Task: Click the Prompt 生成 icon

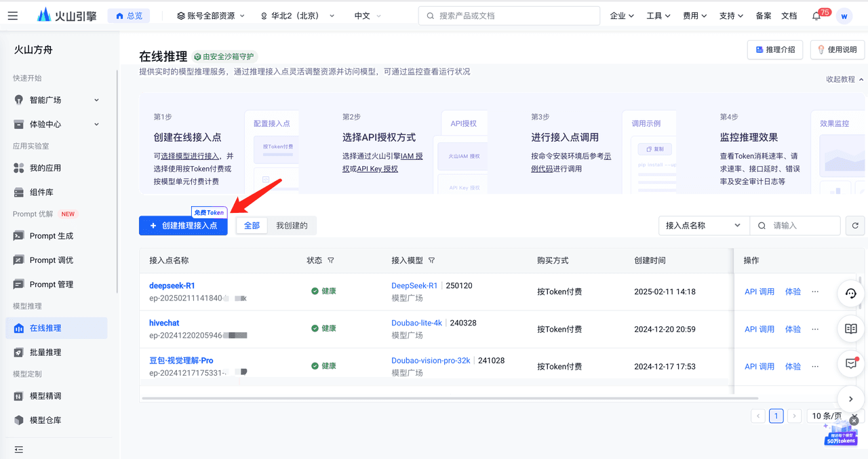Action: [x=19, y=236]
